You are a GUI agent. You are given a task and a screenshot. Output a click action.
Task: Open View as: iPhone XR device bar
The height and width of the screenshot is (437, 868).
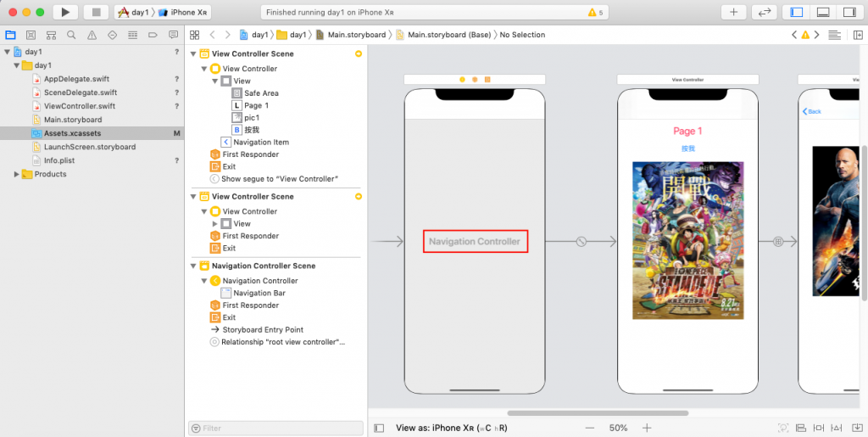452,429
